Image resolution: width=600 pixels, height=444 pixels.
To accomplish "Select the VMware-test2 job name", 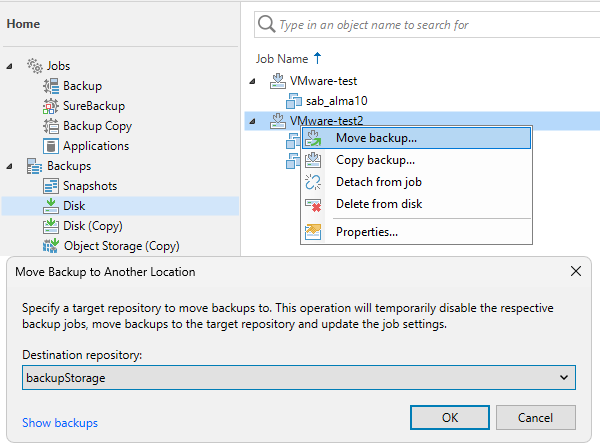I will [326, 121].
